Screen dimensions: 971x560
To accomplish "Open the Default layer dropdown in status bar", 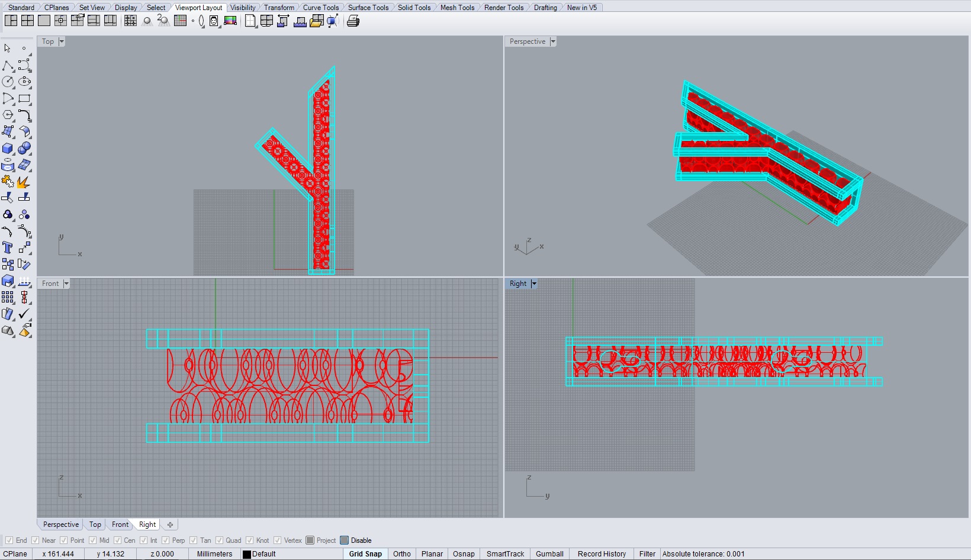I will [x=292, y=554].
